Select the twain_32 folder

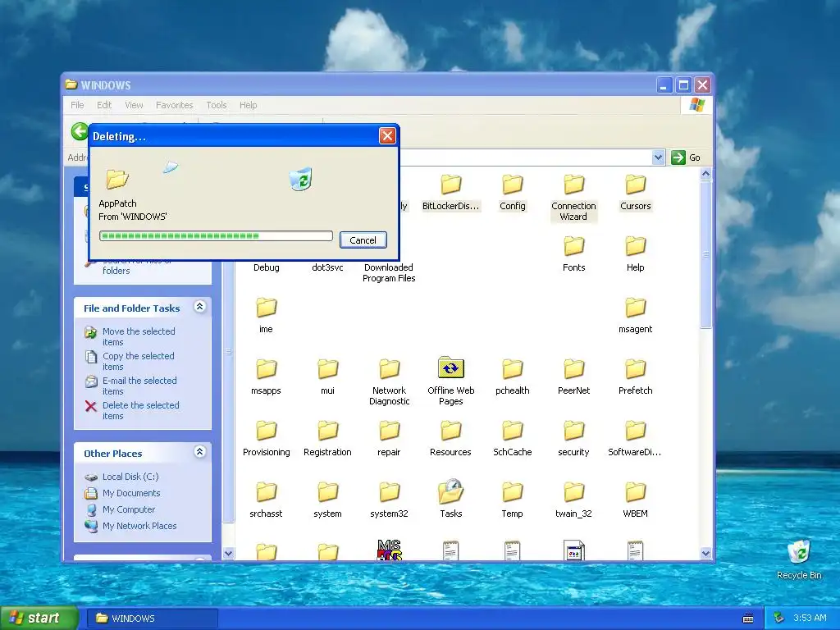click(x=573, y=500)
